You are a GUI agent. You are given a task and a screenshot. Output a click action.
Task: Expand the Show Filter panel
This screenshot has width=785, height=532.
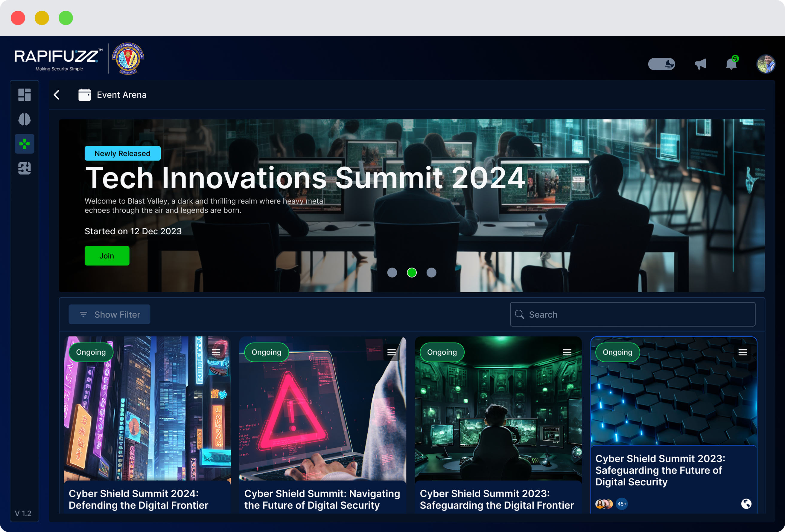pos(109,314)
